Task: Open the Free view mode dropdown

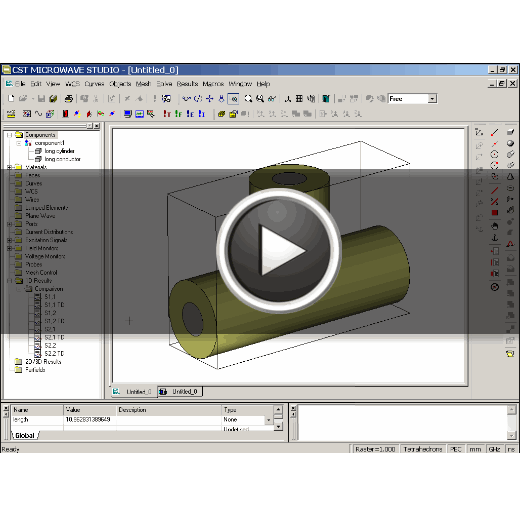Action: tap(432, 99)
